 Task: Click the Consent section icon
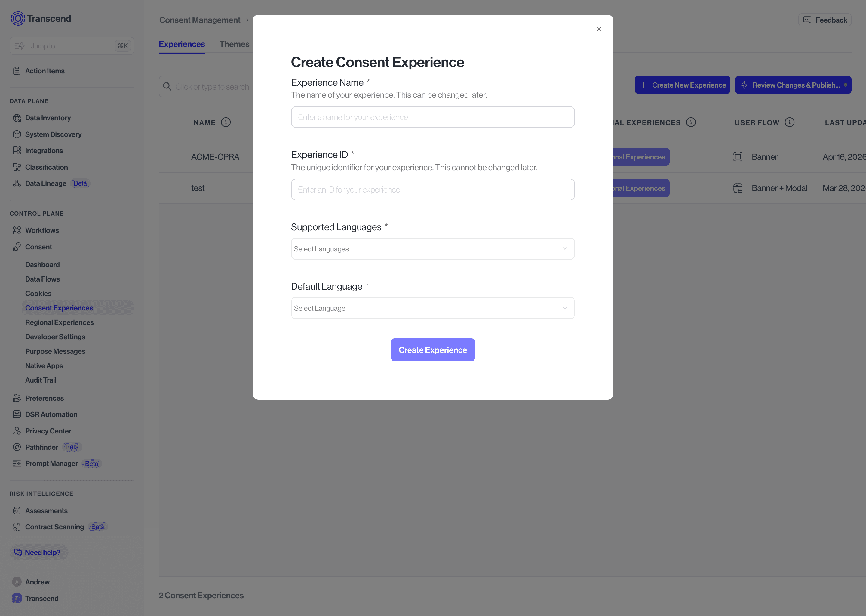tap(17, 247)
